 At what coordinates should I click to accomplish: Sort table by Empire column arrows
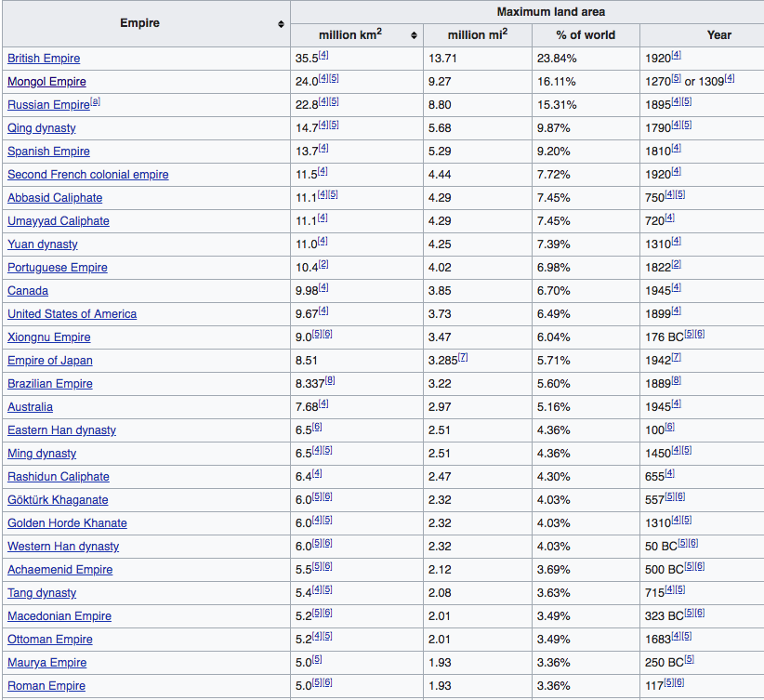tap(281, 24)
